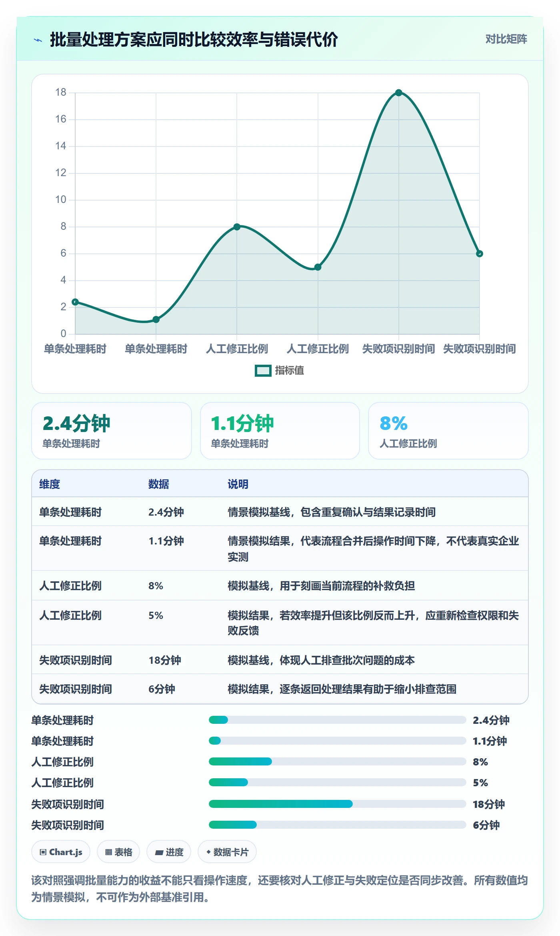
Task: Click the description 模拟基线，用于刻画当前流程的补救负担
Action: [321, 586]
